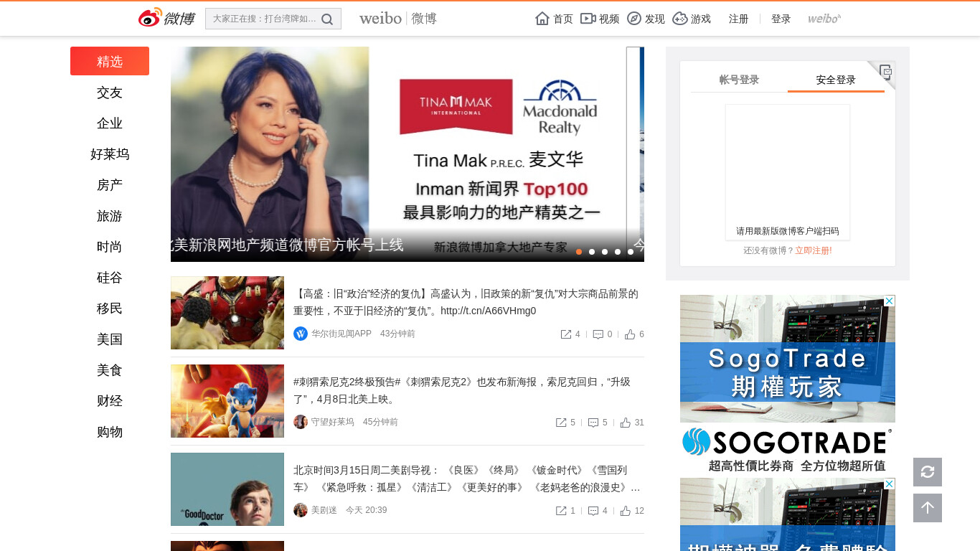Select 企业 category
980x551 pixels.
[110, 123]
